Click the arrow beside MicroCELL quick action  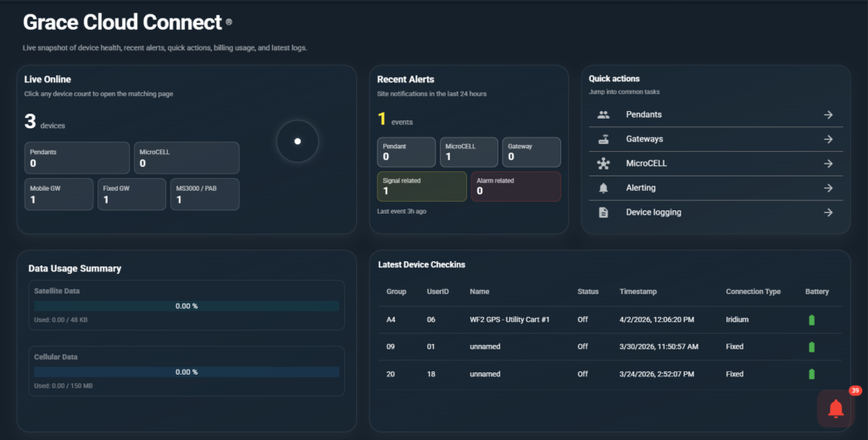[828, 164]
